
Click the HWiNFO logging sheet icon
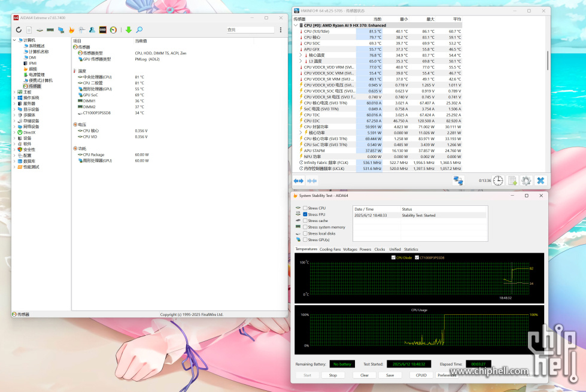[x=512, y=181]
